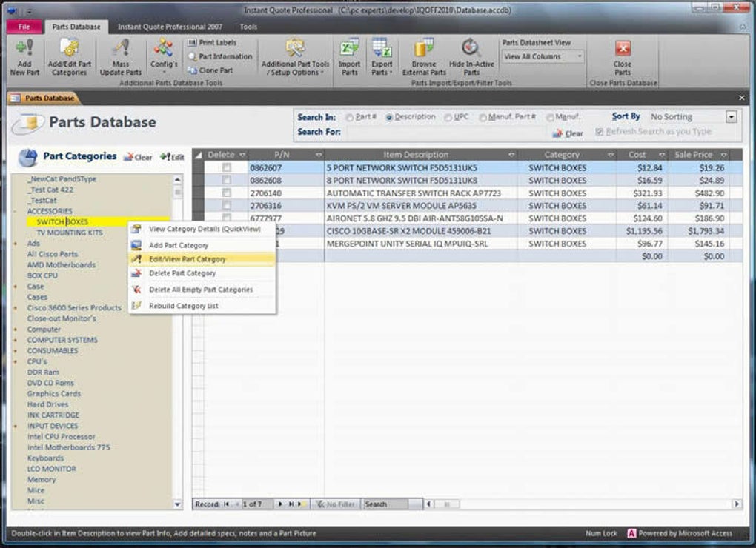Open Part Information
The height and width of the screenshot is (548, 756).
click(x=220, y=56)
